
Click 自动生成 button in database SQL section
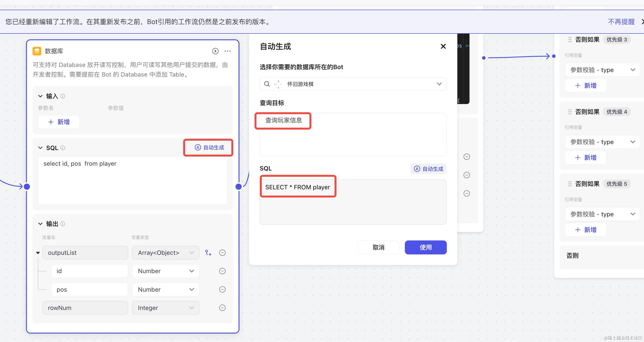coord(209,148)
